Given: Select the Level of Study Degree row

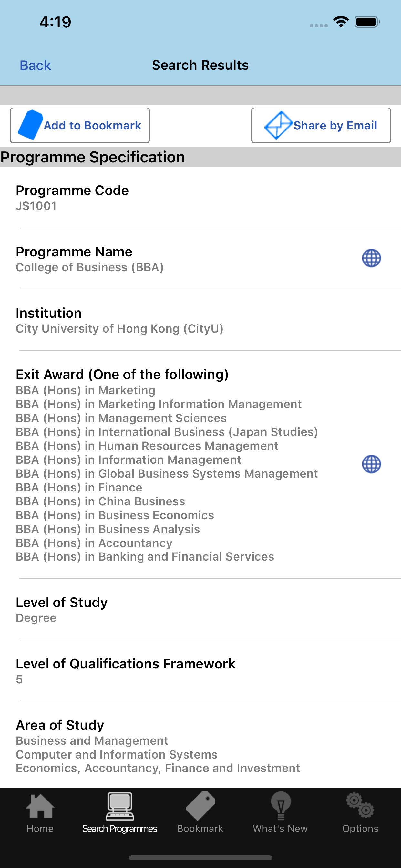Looking at the screenshot, I should (200, 610).
